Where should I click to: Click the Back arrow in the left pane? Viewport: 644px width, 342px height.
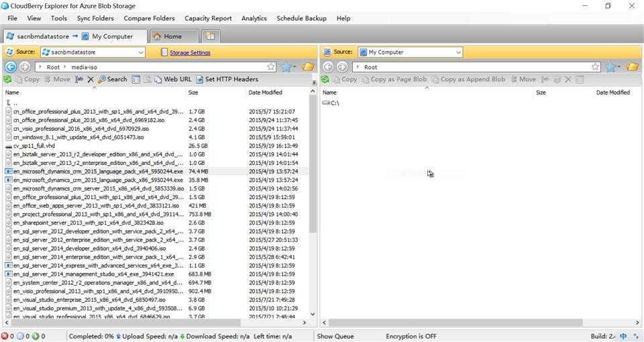click(x=11, y=67)
